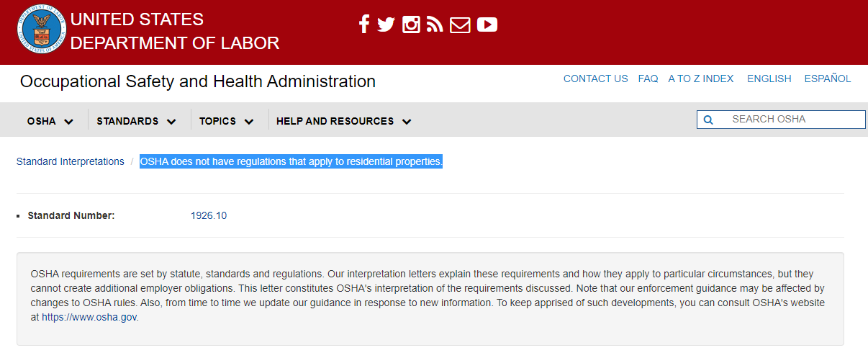Click the search magnifier icon

(708, 120)
